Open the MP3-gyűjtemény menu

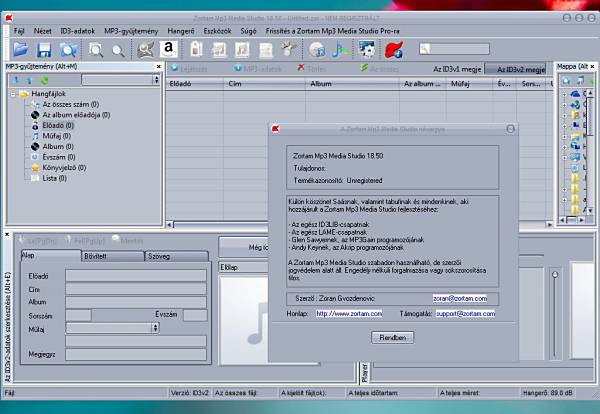[131, 31]
